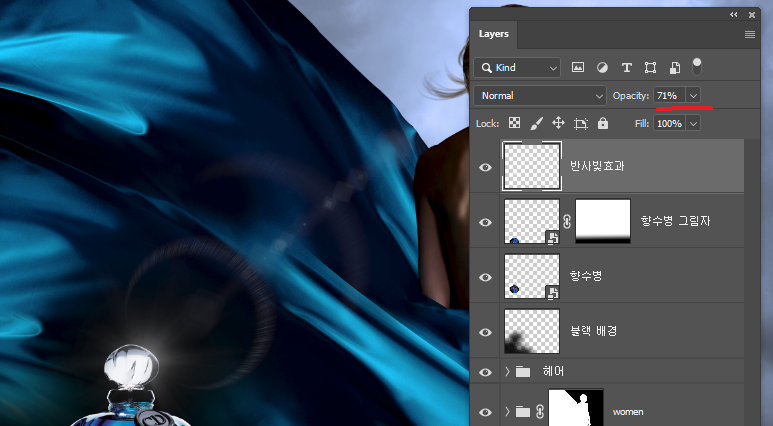Viewport: 773px width, 426px height.
Task: Hide the 블랙 배경 layer
Action: (x=485, y=332)
